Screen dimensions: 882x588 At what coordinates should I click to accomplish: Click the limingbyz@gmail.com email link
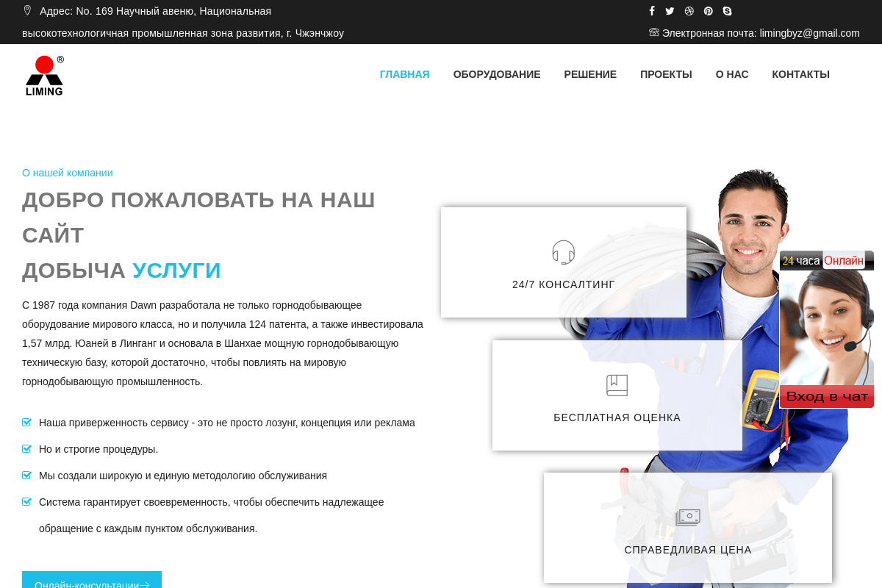tap(809, 33)
